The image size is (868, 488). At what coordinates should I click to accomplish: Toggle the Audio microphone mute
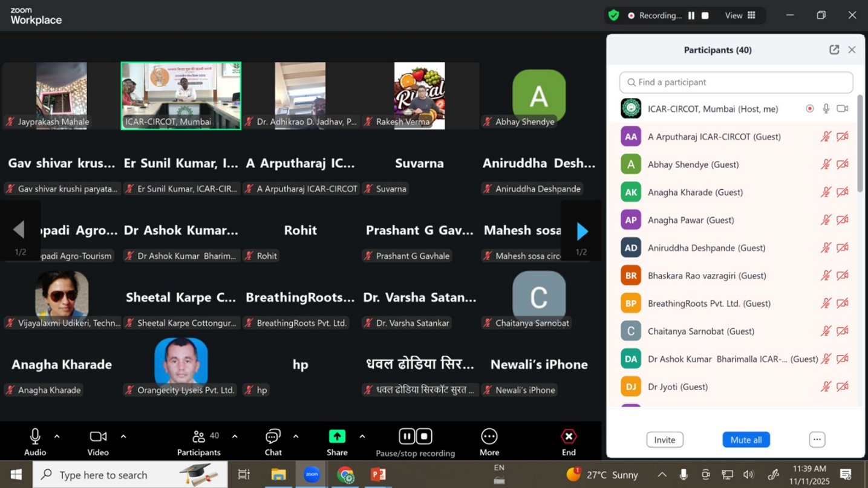tap(35, 437)
